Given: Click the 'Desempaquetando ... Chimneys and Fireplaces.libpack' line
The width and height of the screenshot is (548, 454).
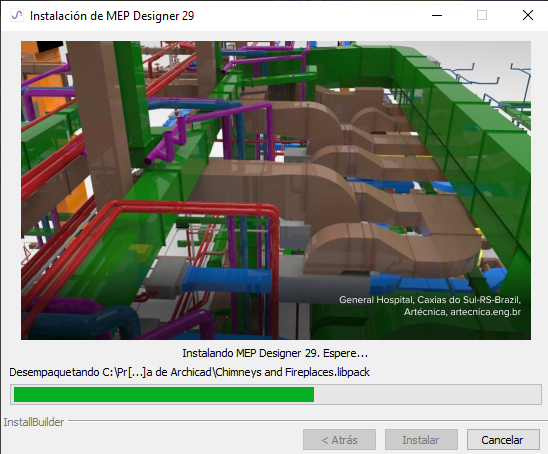Looking at the screenshot, I should (189, 372).
